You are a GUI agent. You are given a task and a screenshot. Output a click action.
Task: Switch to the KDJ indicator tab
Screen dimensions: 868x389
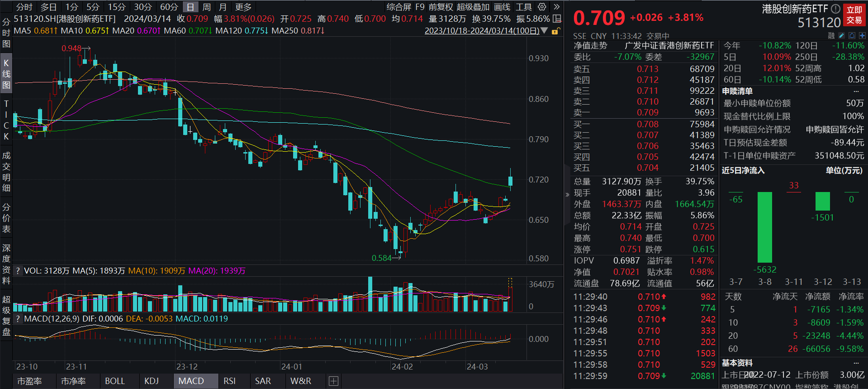point(152,381)
